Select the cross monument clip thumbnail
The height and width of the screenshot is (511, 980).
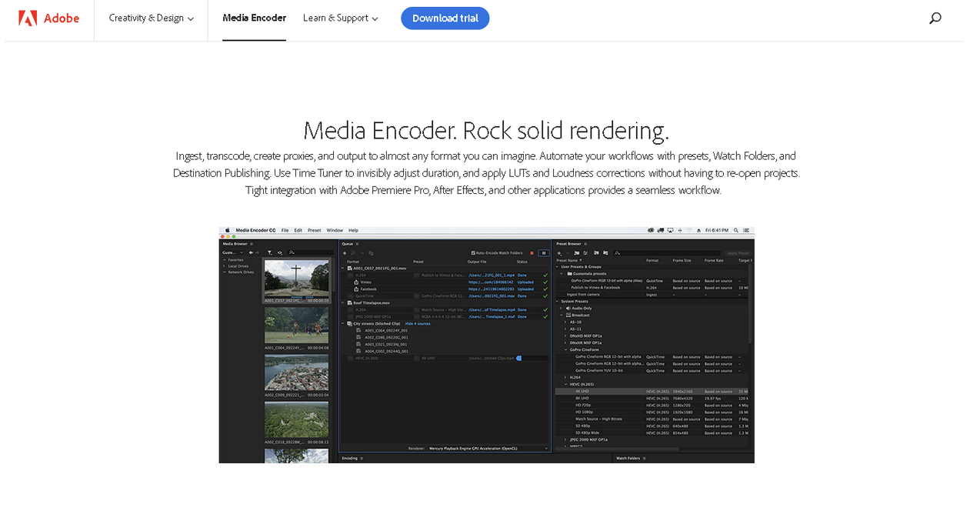(297, 279)
